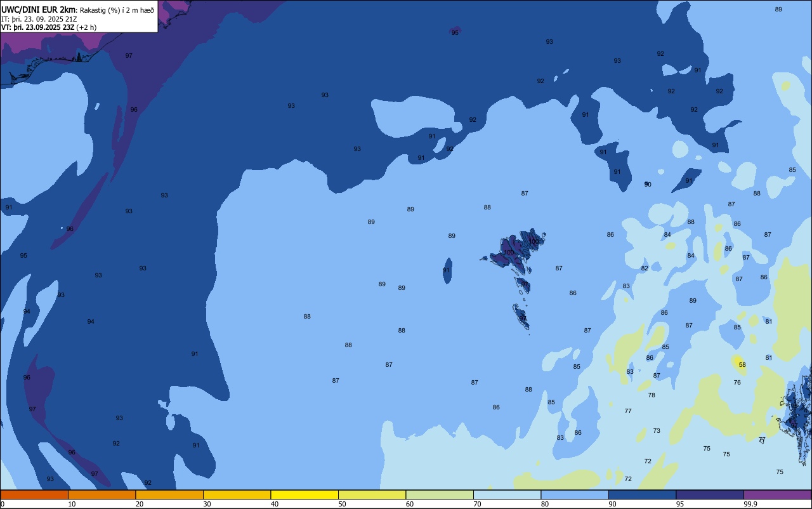Click the 'VT: þri. 23.09.2025 23Z (+2 h)' line
This screenshot has width=812, height=509.
tap(49, 27)
